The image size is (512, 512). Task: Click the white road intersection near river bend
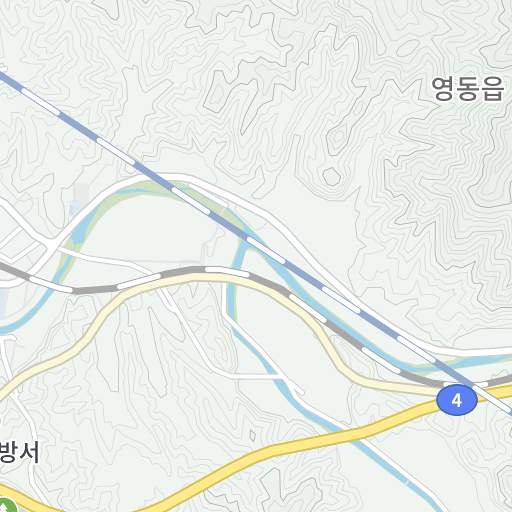[x=52, y=246]
